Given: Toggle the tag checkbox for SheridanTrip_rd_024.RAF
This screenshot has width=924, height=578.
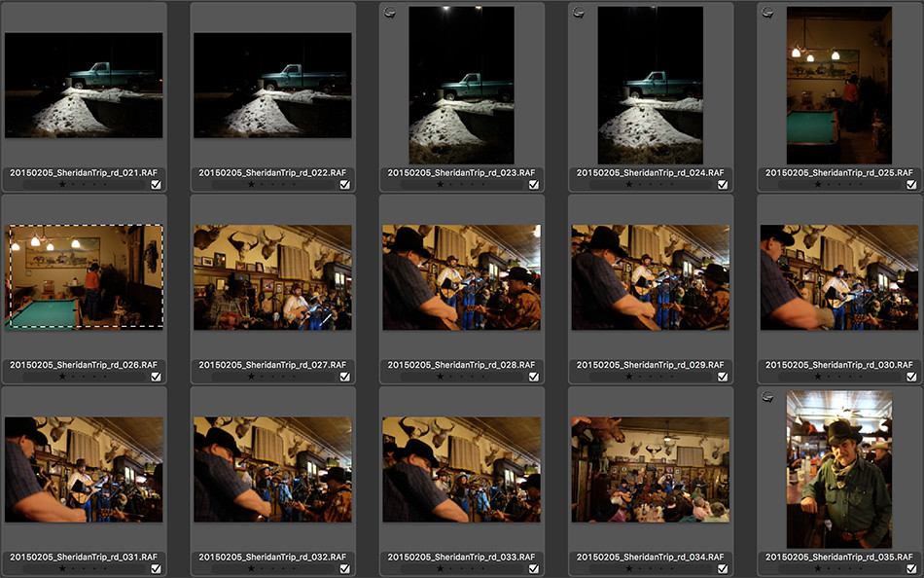Looking at the screenshot, I should (x=723, y=185).
